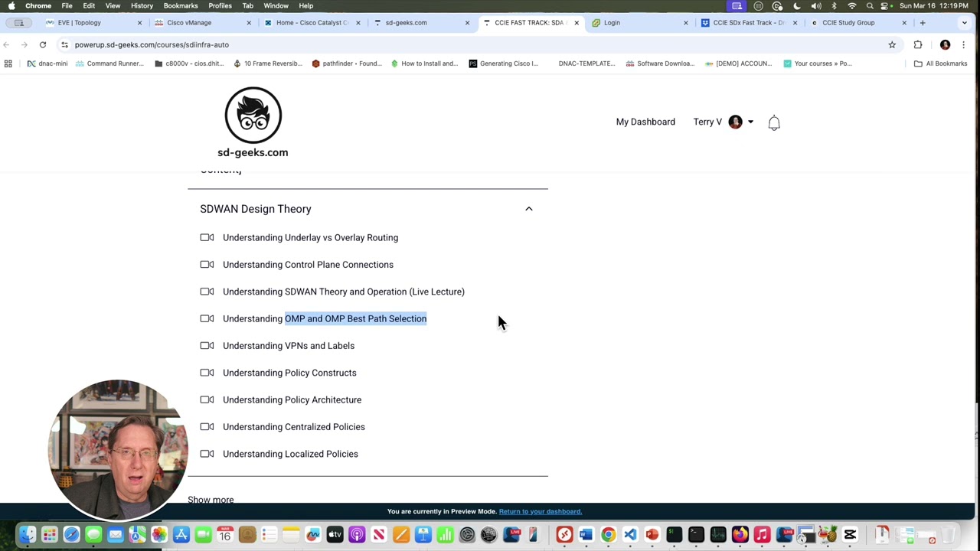Click the presenter webcam thumbnail
The width and height of the screenshot is (980, 551).
coord(118,450)
